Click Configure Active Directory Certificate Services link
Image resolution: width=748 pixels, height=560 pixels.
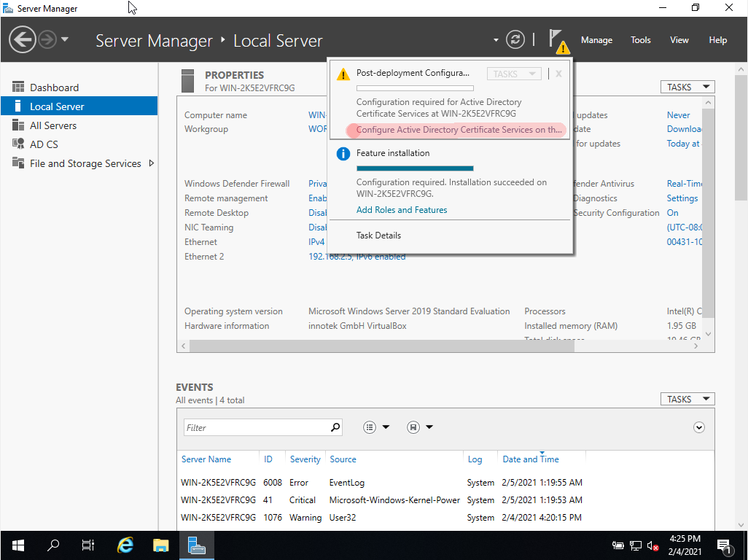[x=459, y=130]
